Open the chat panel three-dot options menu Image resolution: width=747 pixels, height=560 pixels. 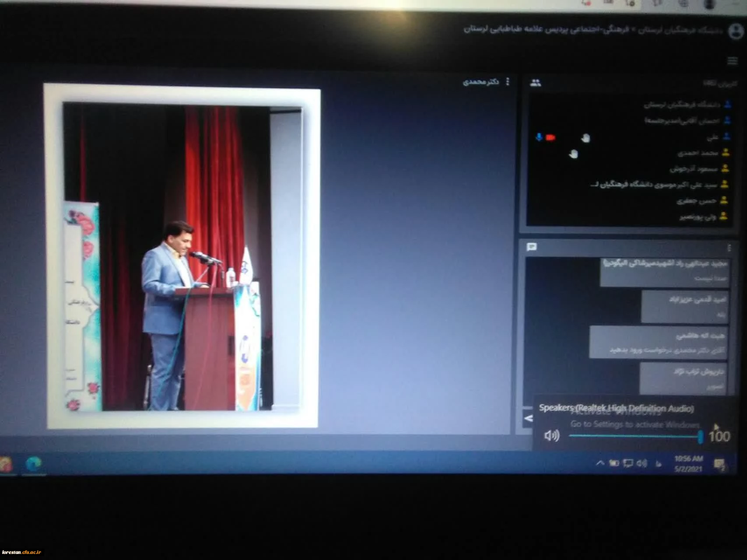pyautogui.click(x=729, y=248)
